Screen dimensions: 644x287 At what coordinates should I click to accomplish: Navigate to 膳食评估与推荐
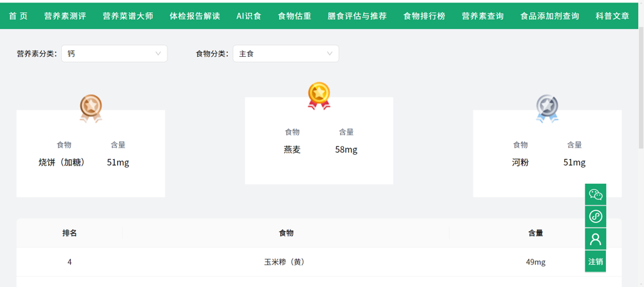click(357, 16)
